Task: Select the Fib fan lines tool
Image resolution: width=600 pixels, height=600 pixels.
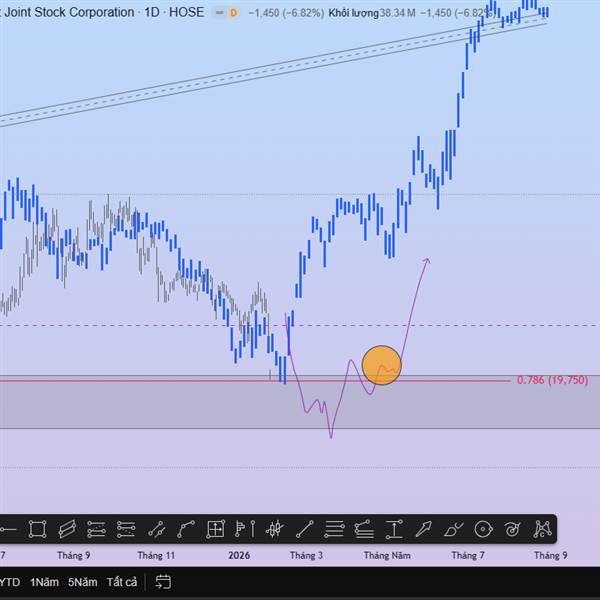Action: (364, 530)
